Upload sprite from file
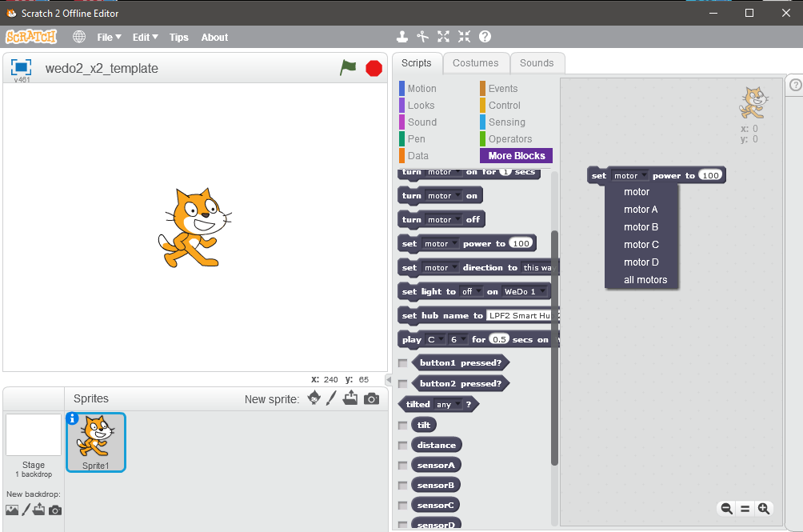Viewport: 803px width, 532px height. (350, 398)
